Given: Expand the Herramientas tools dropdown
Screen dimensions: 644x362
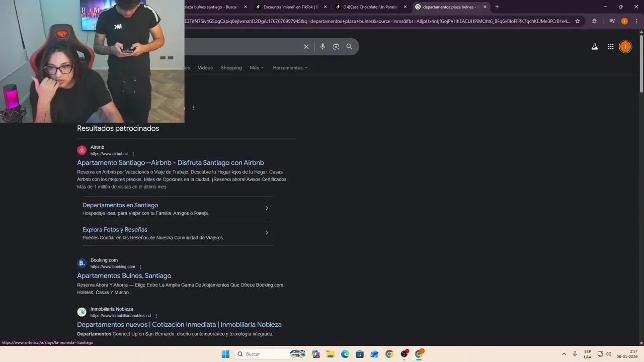Looking at the screenshot, I should (290, 68).
